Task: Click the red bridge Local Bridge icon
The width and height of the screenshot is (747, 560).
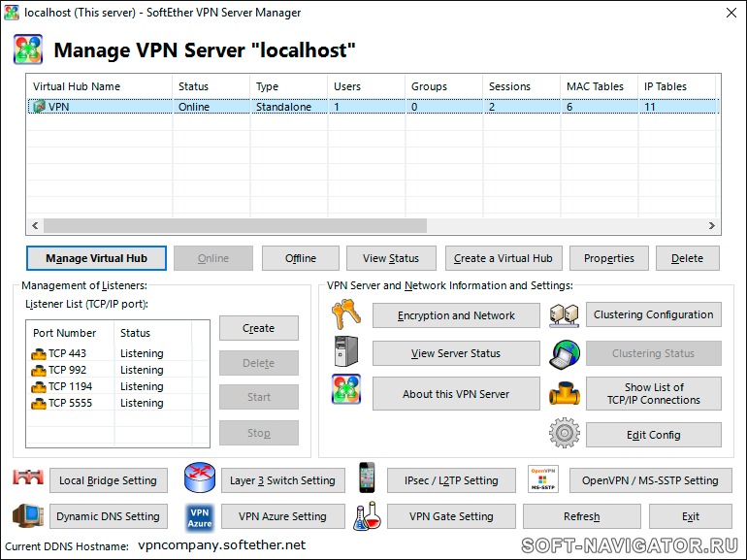Action: [28, 478]
